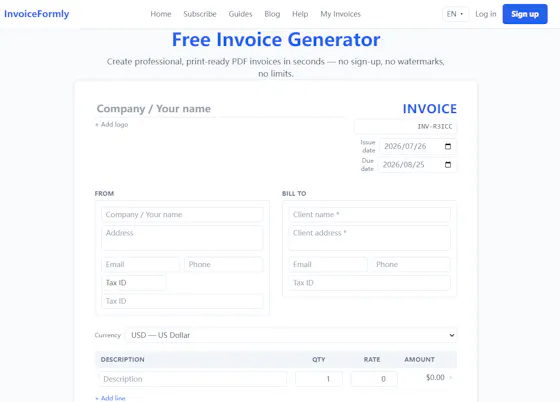Click the Log in link
This screenshot has height=402, width=560.
pos(486,14)
